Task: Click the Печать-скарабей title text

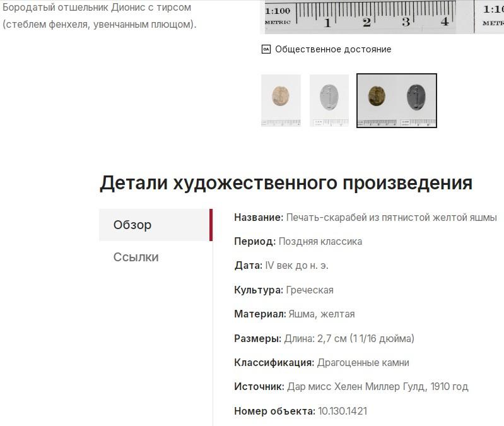Action: pyautogui.click(x=391, y=217)
